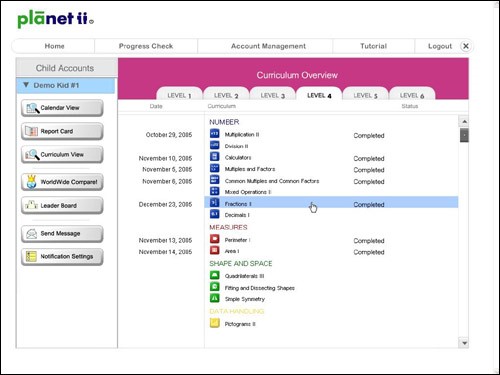The width and height of the screenshot is (500, 375).
Task: Click the Pictograms II yellow icon
Action: (214, 323)
